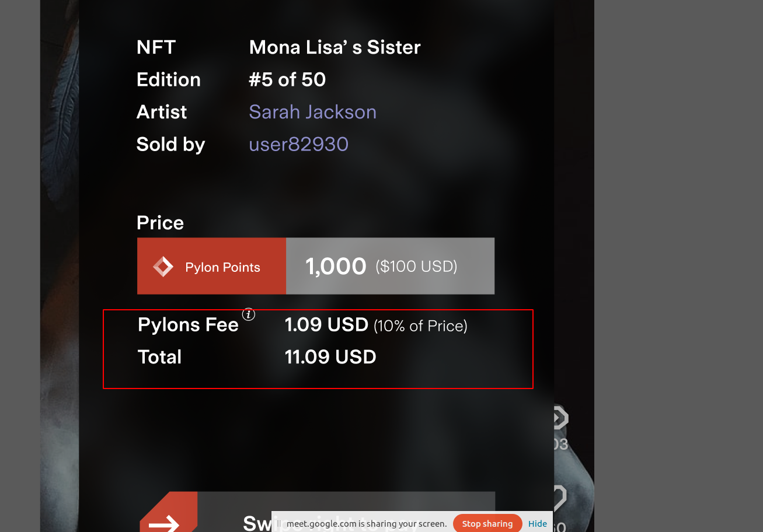763x532 pixels.
Task: Open the Pylons Fee info tooltip
Action: (249, 314)
